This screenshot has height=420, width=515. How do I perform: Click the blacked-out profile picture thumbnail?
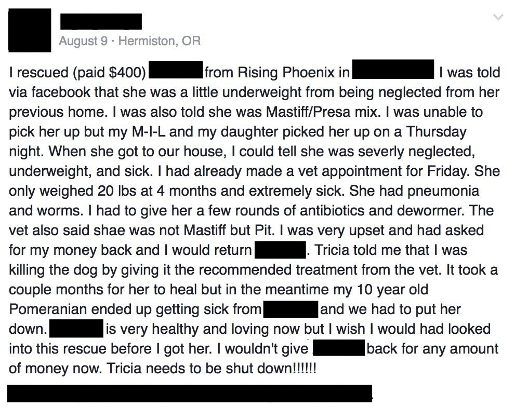(30, 30)
